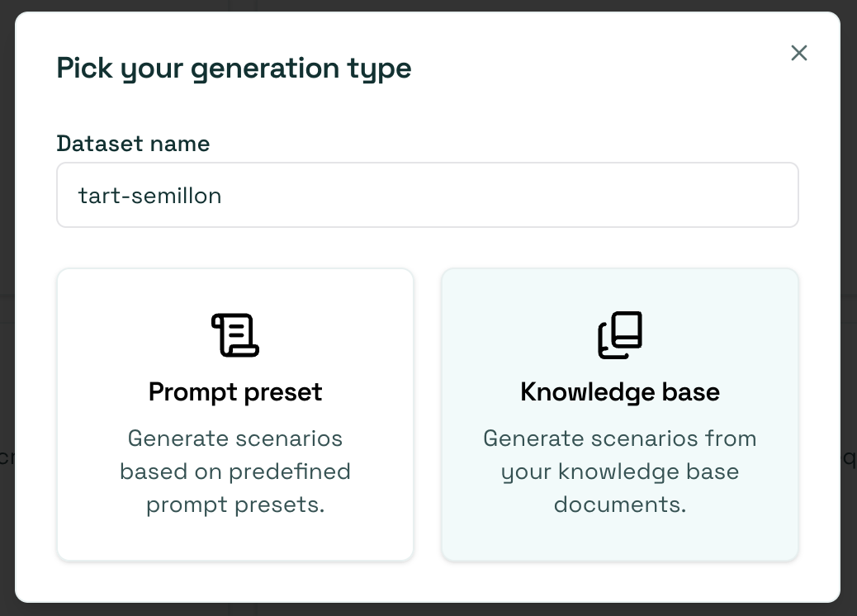Click the 'Pick your generation type' title
The height and width of the screenshot is (616, 857).
point(234,69)
